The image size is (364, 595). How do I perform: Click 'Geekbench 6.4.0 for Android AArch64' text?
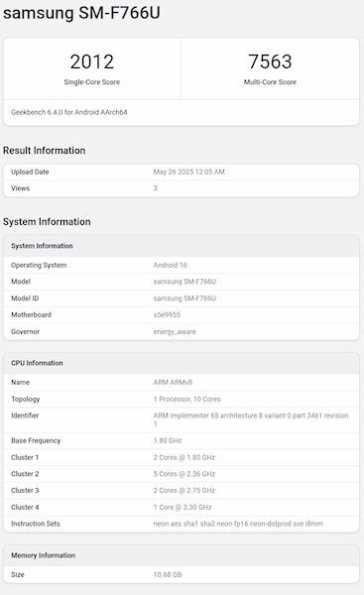[x=69, y=112]
